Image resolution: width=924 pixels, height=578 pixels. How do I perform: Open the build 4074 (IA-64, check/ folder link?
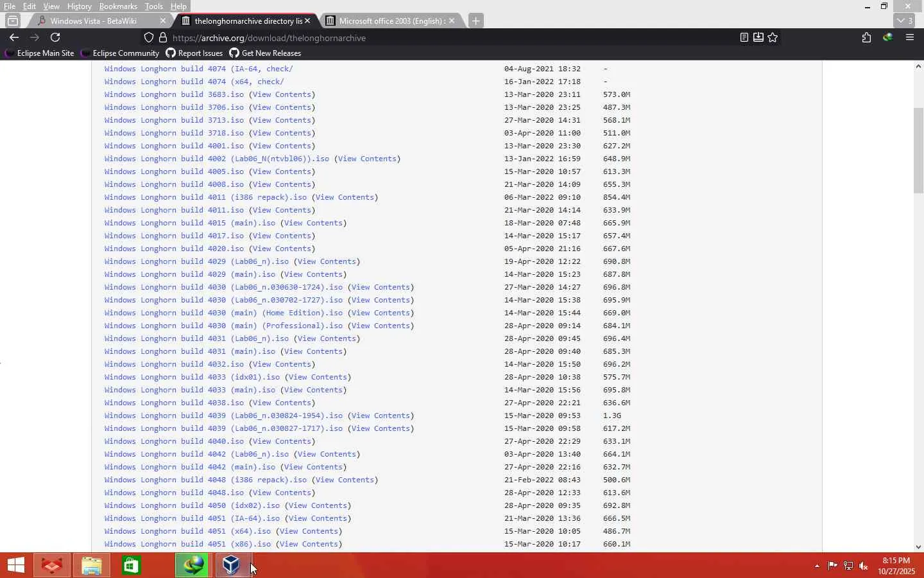point(199,69)
